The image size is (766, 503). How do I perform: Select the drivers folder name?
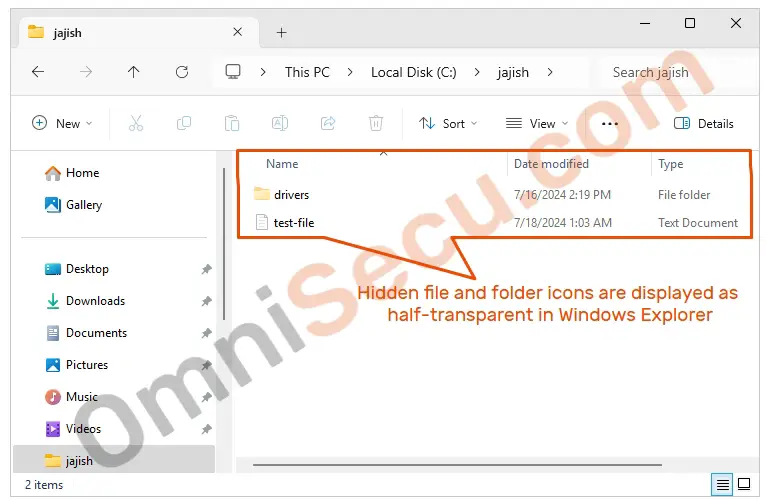pyautogui.click(x=292, y=195)
